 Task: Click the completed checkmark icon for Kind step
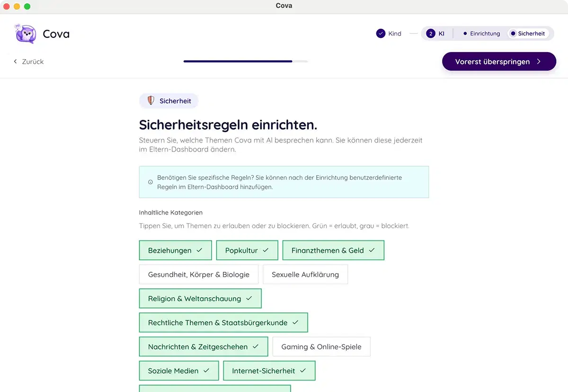[x=381, y=34]
